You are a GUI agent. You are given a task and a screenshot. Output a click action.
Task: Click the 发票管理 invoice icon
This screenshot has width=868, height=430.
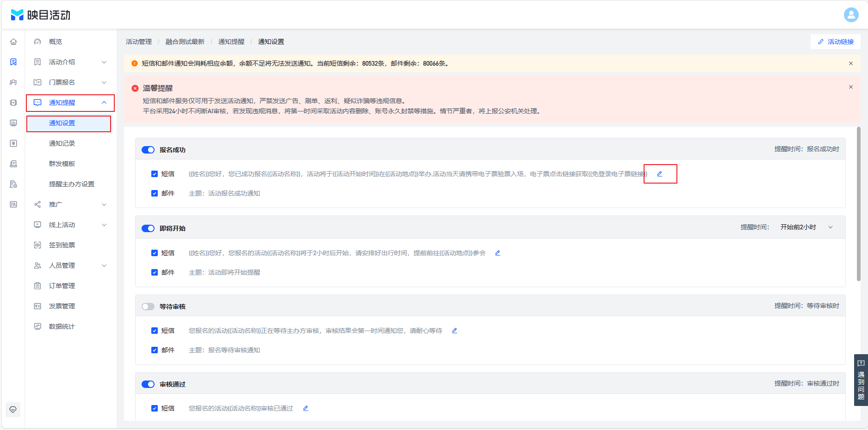[37, 306]
